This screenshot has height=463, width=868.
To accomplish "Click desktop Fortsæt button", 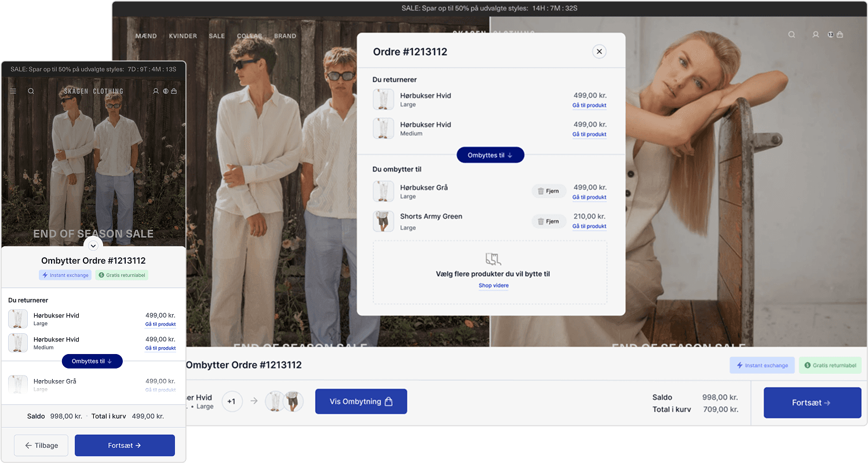I will pyautogui.click(x=812, y=403).
